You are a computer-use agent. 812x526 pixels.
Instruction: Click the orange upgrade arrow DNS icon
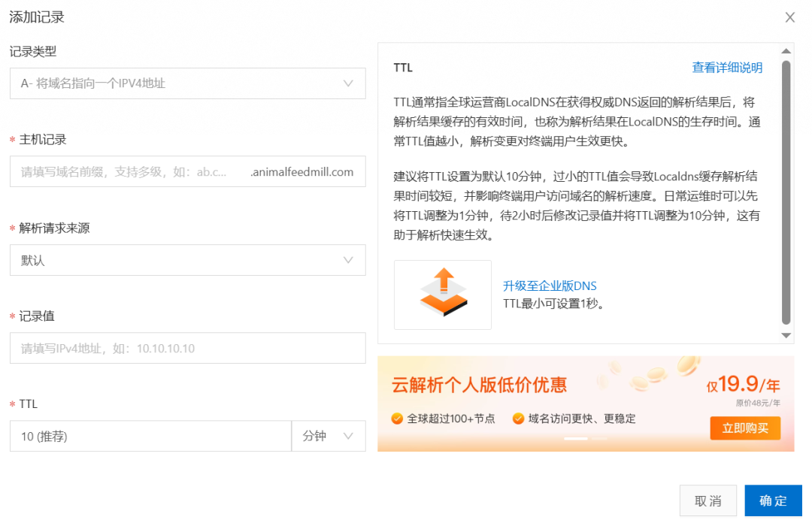click(443, 294)
